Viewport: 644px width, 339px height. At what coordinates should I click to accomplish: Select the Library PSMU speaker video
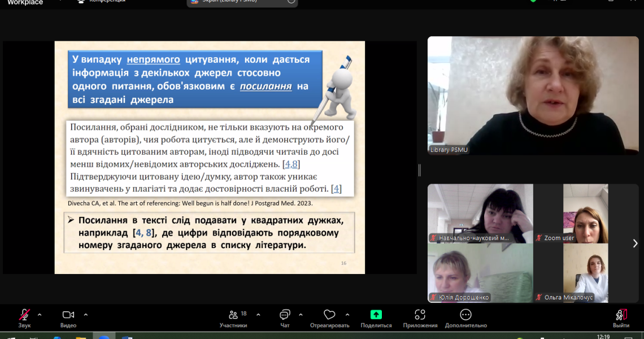[x=533, y=95]
